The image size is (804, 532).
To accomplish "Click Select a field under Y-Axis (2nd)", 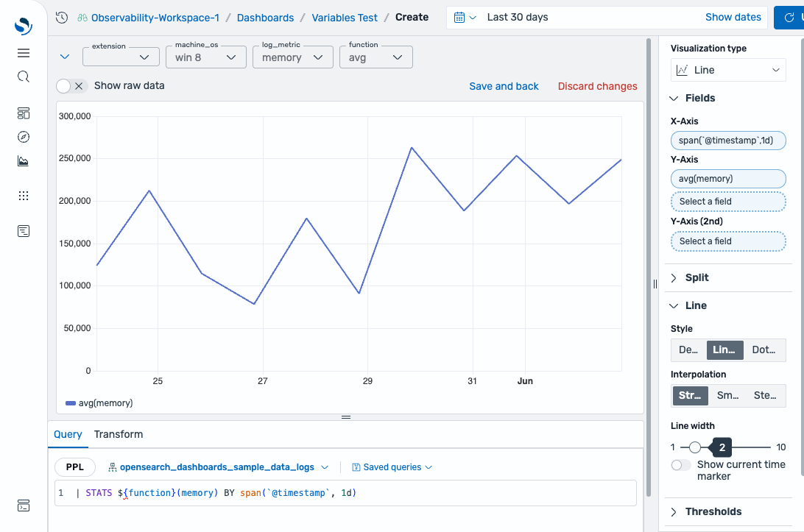I will pyautogui.click(x=728, y=241).
